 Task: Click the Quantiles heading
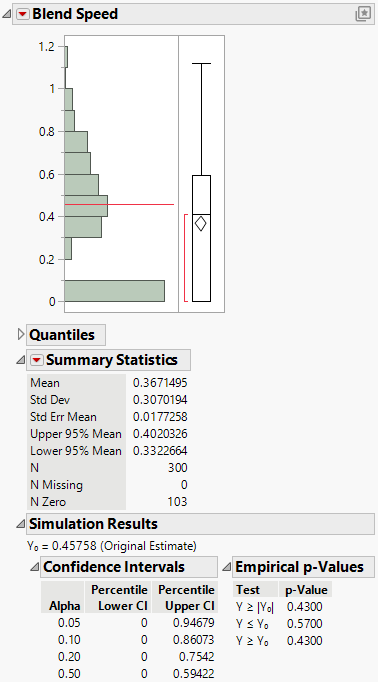(x=62, y=334)
